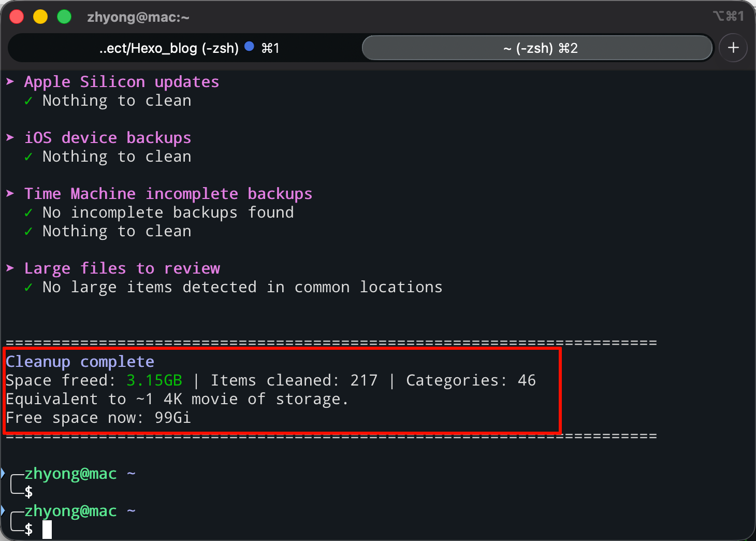Click the green "3.15GB" space freed value
Viewport: 756px width, 541px height.
click(154, 380)
